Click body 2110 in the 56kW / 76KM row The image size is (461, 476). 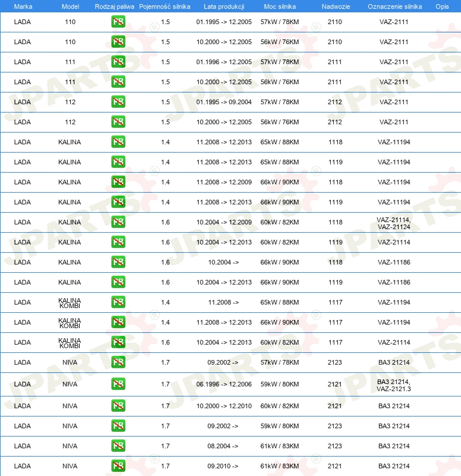pyautogui.click(x=335, y=42)
